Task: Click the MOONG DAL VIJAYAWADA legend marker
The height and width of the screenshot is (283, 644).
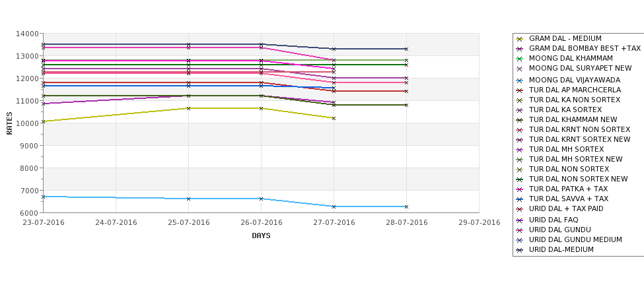Action: pos(520,80)
